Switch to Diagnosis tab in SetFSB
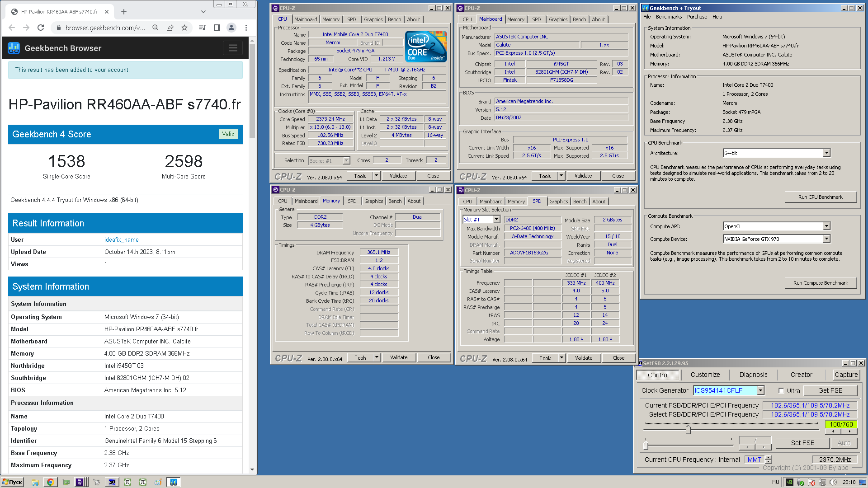The width and height of the screenshot is (868, 488). tap(753, 375)
